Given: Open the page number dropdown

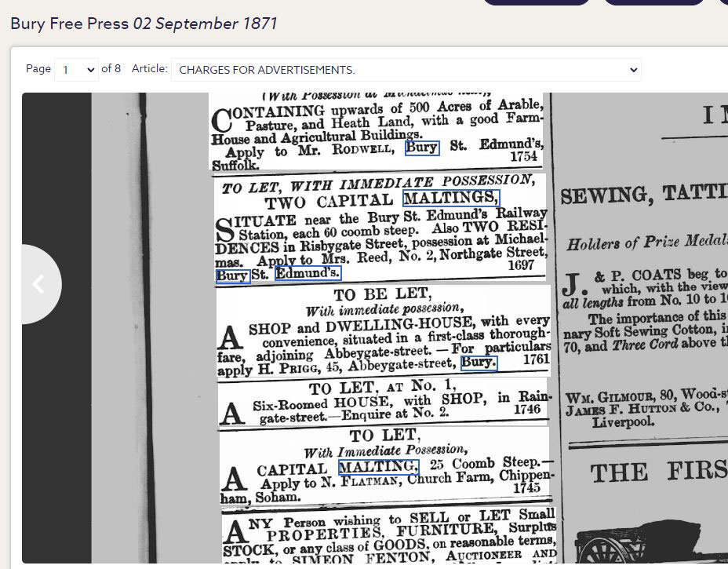Looking at the screenshot, I should (x=76, y=69).
